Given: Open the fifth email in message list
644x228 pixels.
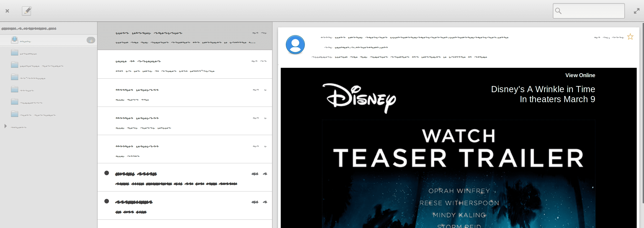Looking at the screenshot, I should pos(185,149).
